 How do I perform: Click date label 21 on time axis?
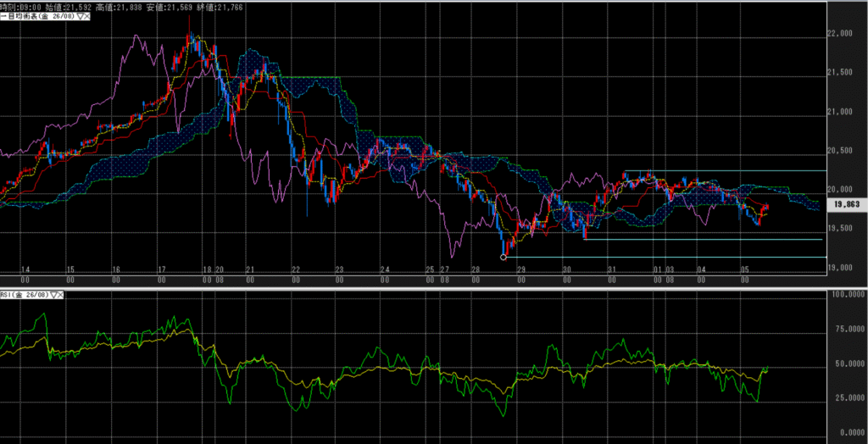pos(250,269)
